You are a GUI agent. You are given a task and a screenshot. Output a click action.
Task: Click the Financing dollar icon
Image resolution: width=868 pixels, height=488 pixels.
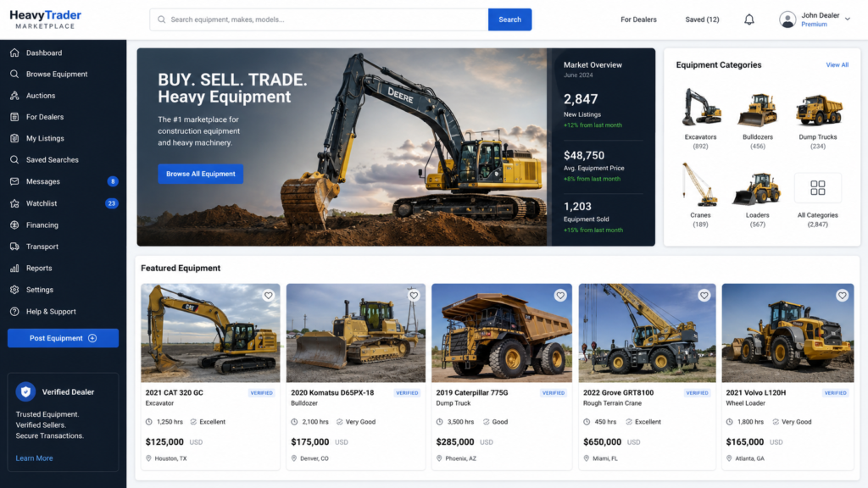14,225
